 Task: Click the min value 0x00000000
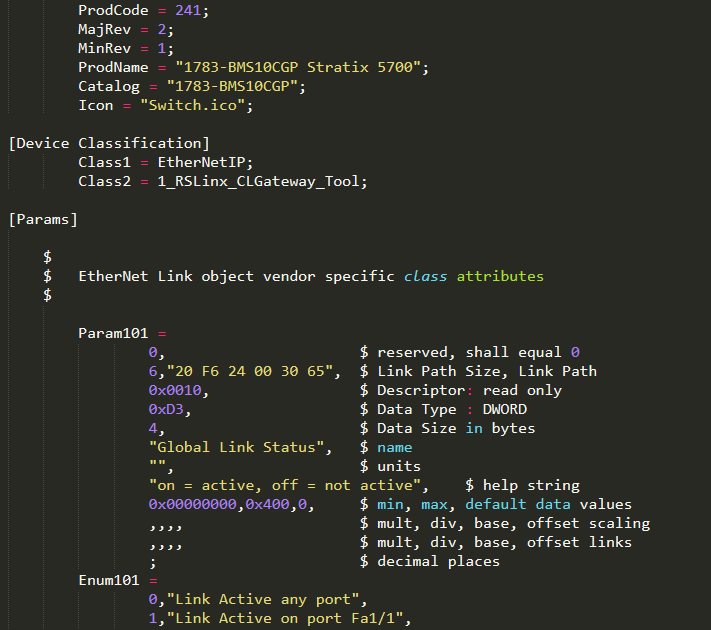pos(192,504)
